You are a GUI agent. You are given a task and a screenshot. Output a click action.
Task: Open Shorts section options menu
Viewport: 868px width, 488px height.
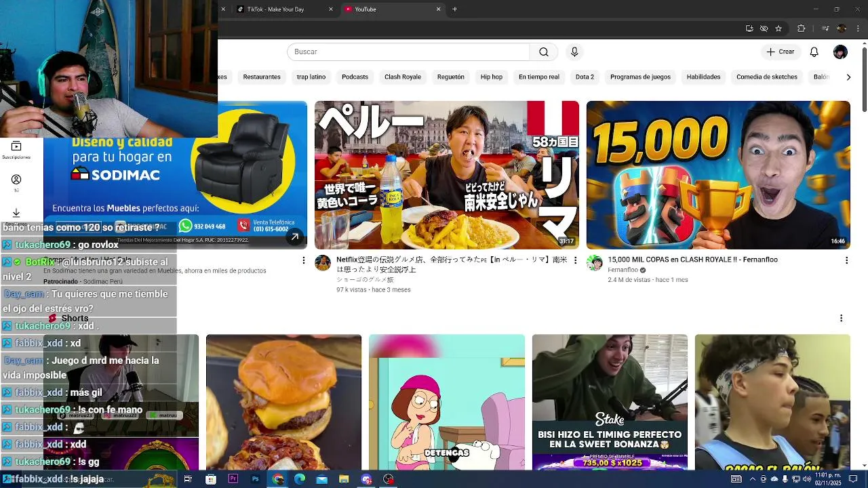pos(841,318)
